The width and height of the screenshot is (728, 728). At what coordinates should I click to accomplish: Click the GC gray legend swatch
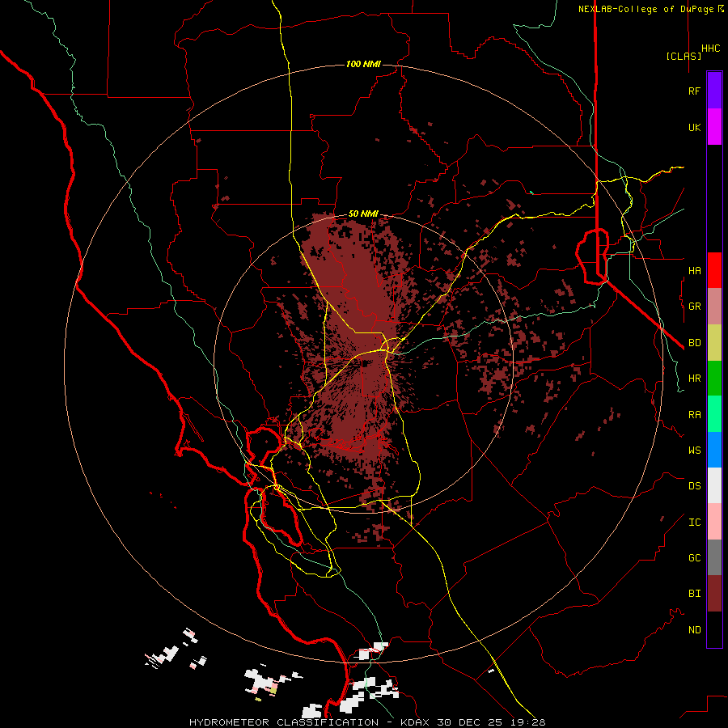pos(714,557)
